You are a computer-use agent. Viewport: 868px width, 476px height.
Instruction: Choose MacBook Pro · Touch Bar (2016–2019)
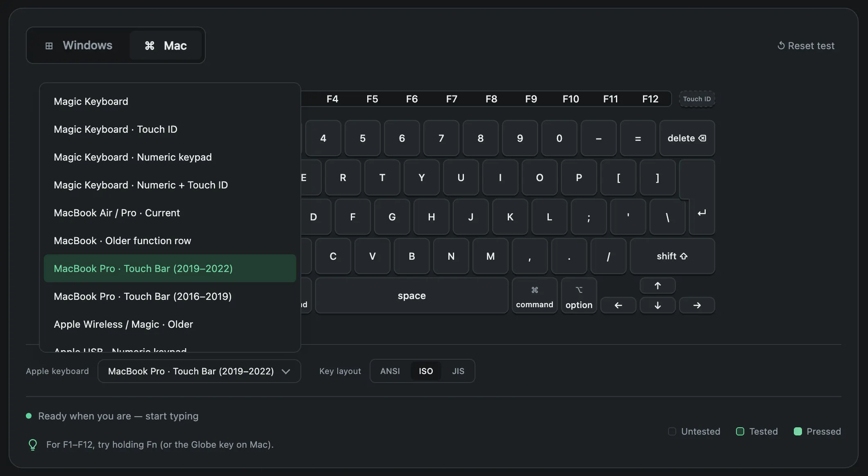pos(170,296)
